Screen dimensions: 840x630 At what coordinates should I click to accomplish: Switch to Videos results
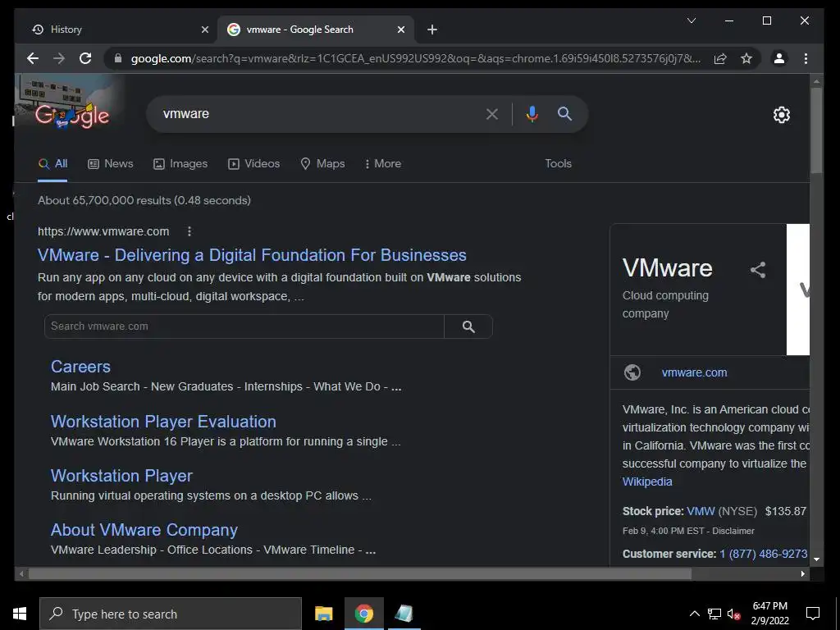click(254, 164)
